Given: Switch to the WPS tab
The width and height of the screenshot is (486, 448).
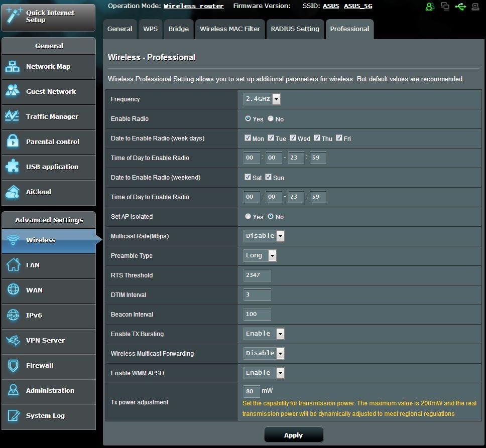Looking at the screenshot, I should tap(150, 29).
